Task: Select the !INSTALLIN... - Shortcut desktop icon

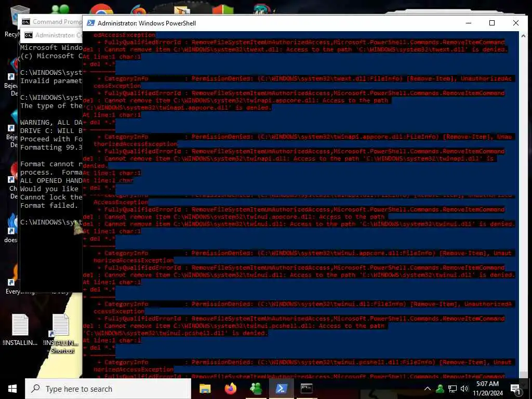Action: (x=61, y=334)
